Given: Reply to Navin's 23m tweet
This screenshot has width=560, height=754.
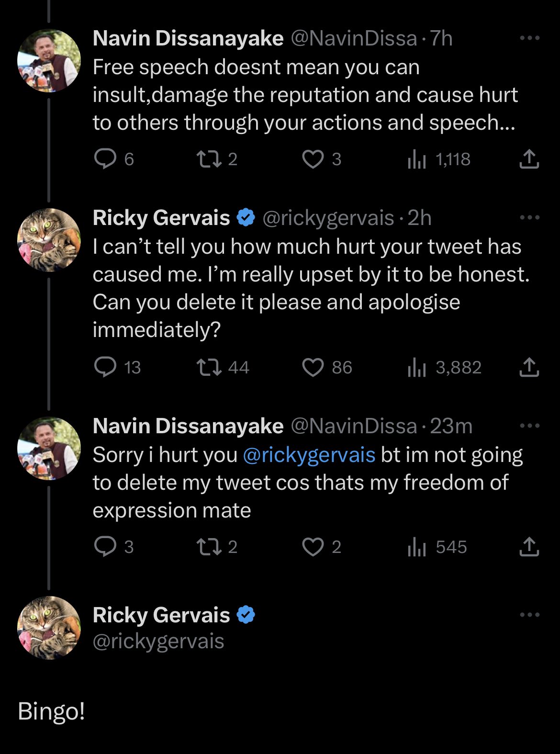Looking at the screenshot, I should click(105, 547).
